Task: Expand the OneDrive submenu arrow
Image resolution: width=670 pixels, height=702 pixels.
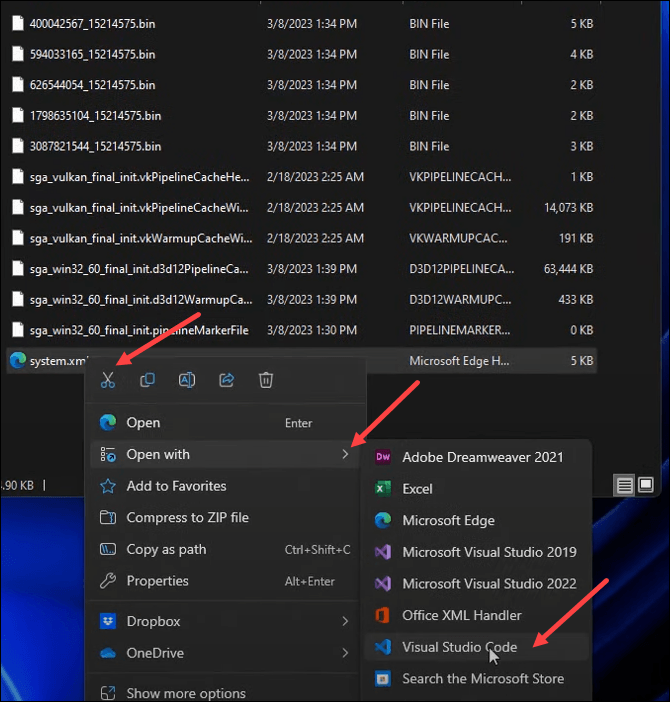Action: (x=345, y=653)
